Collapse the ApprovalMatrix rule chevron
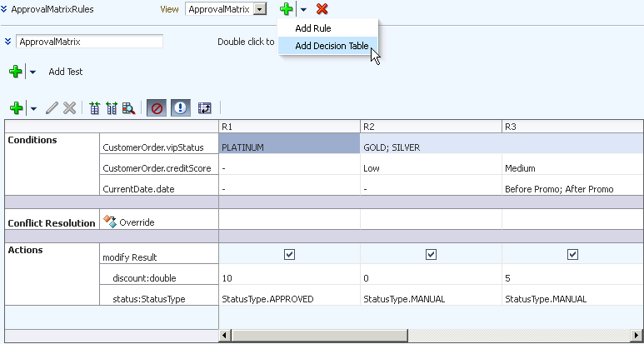The width and height of the screenshot is (644, 344). pos(7,42)
